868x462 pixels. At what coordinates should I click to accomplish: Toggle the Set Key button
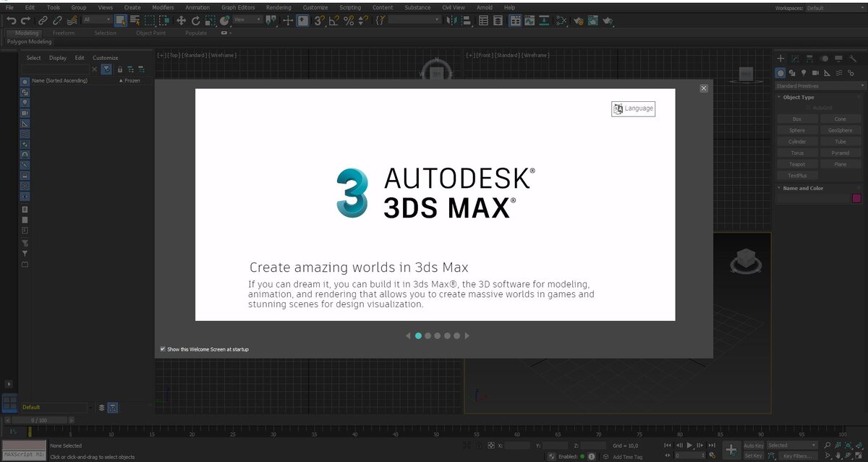click(753, 456)
